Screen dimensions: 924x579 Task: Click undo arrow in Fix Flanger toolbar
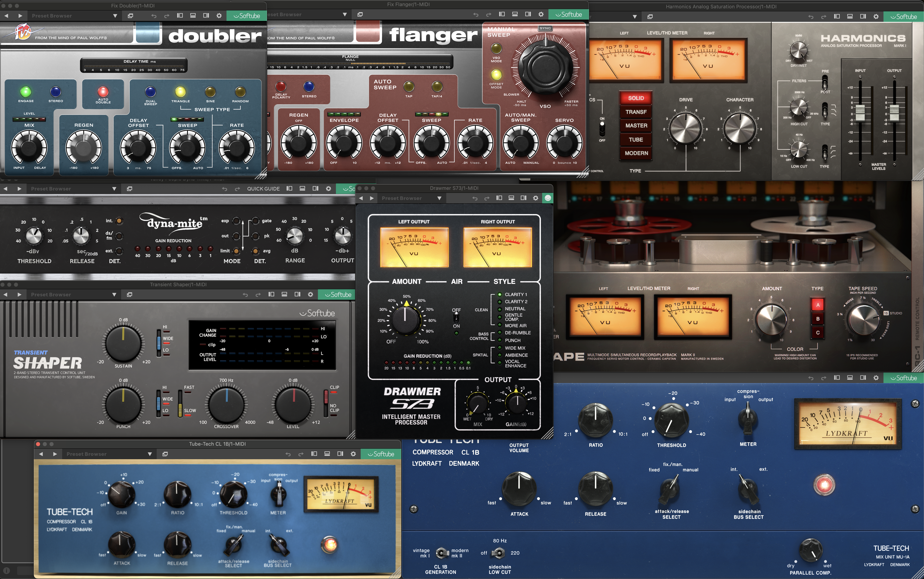click(x=476, y=15)
